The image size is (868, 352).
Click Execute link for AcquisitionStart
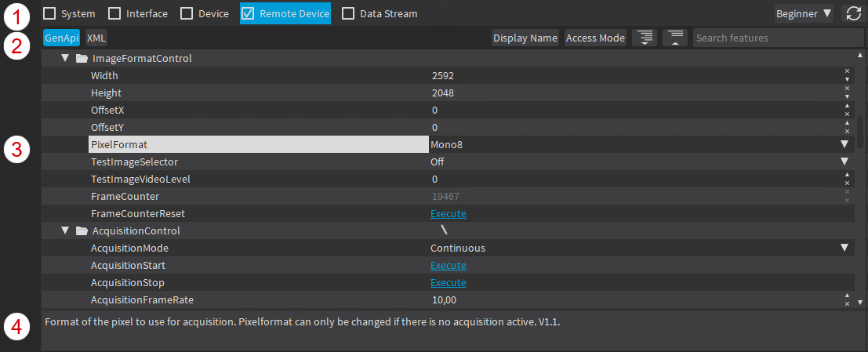(449, 265)
